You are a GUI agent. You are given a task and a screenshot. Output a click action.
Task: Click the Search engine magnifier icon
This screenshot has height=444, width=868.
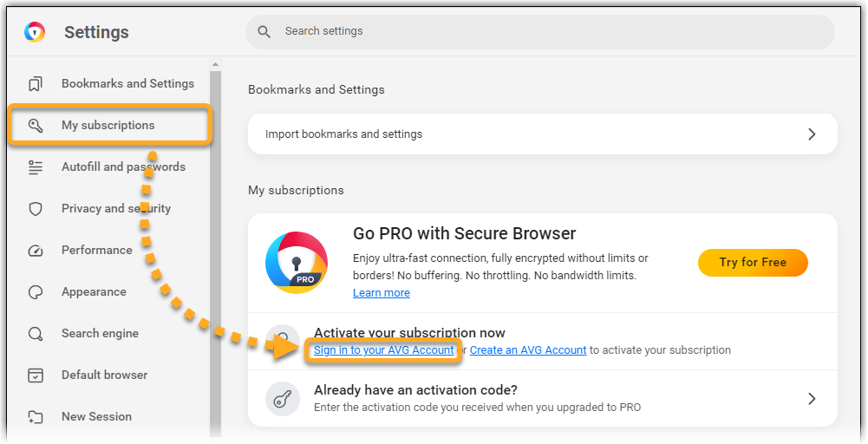[x=36, y=334]
